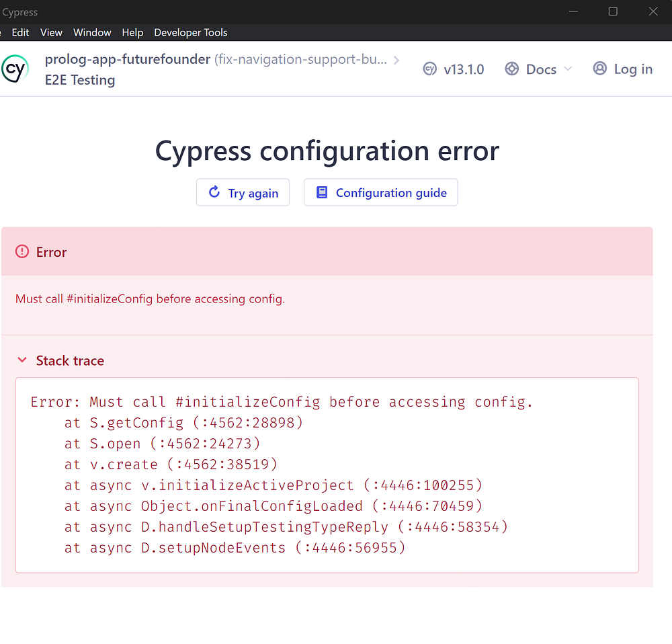Click the D.handleSetupTestingTypeReply stack line
The image size is (672, 644).
[x=286, y=526]
